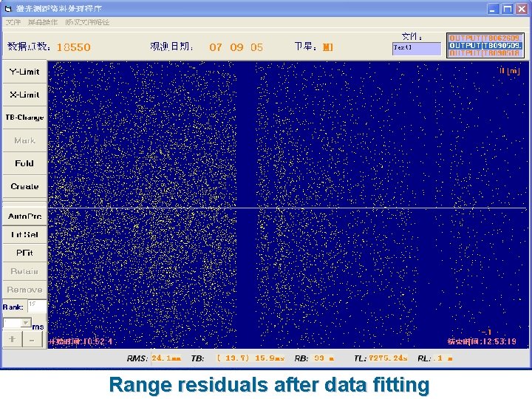Select highlighted OUTPUT TB090509 entry

point(485,46)
